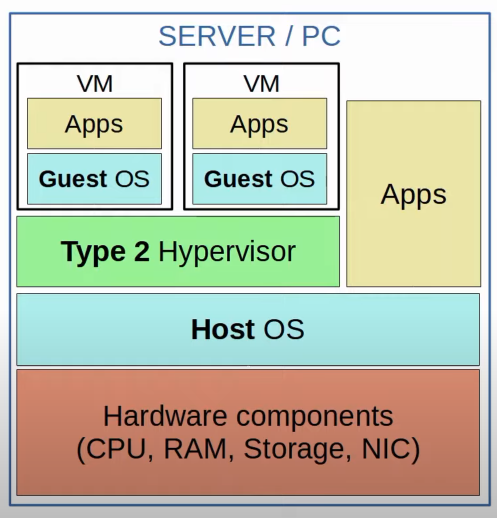
Task: Click the Apps box in right VM
Action: 260,123
